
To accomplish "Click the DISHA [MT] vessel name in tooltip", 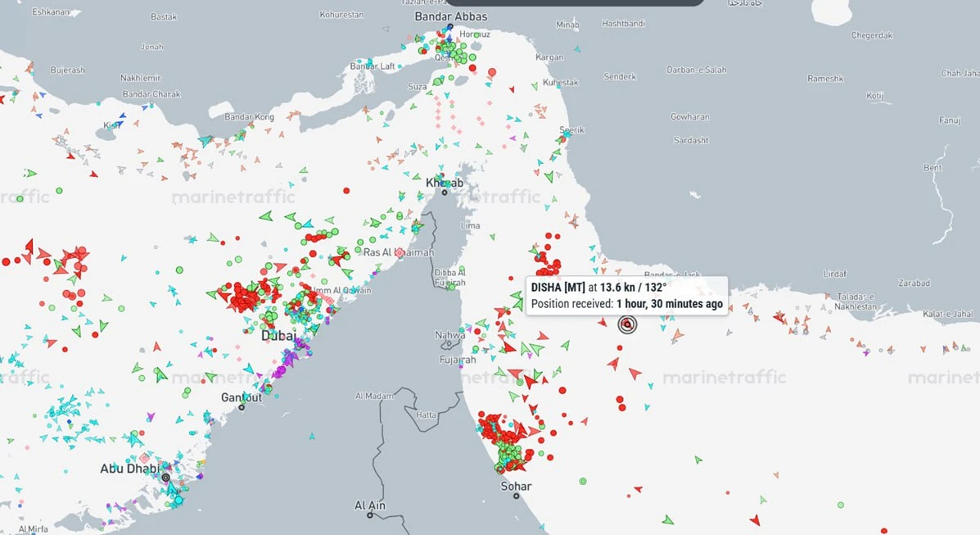I will (x=558, y=288).
